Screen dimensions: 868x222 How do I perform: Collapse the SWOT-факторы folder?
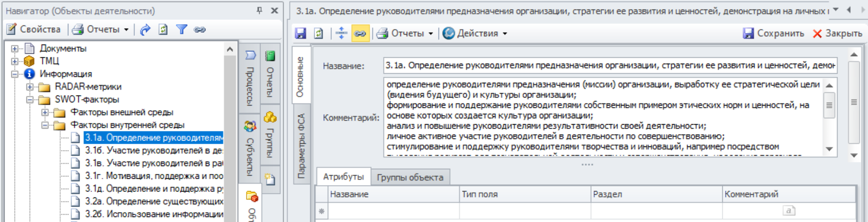point(30,99)
